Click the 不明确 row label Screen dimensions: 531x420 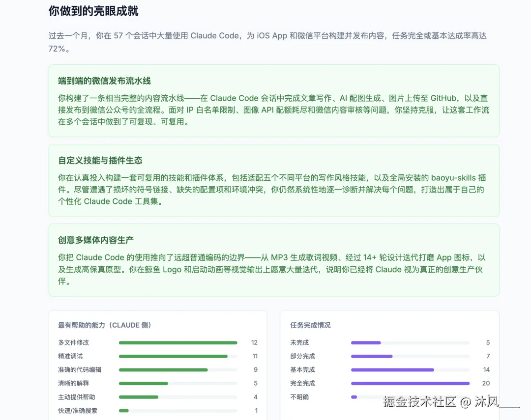pos(299,397)
